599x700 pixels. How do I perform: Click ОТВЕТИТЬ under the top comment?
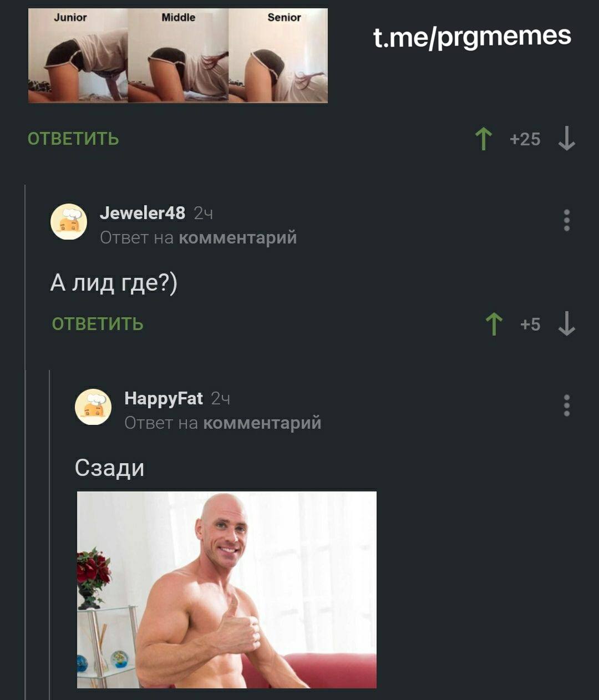(73, 139)
